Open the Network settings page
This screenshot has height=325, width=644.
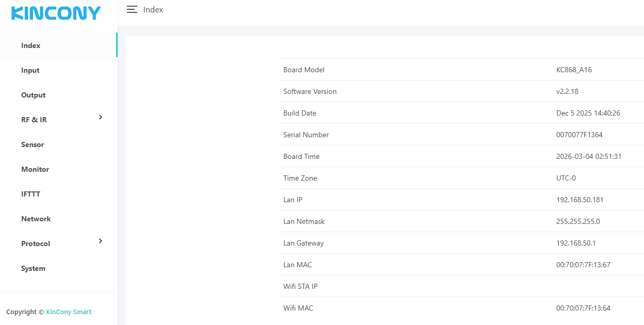point(36,219)
